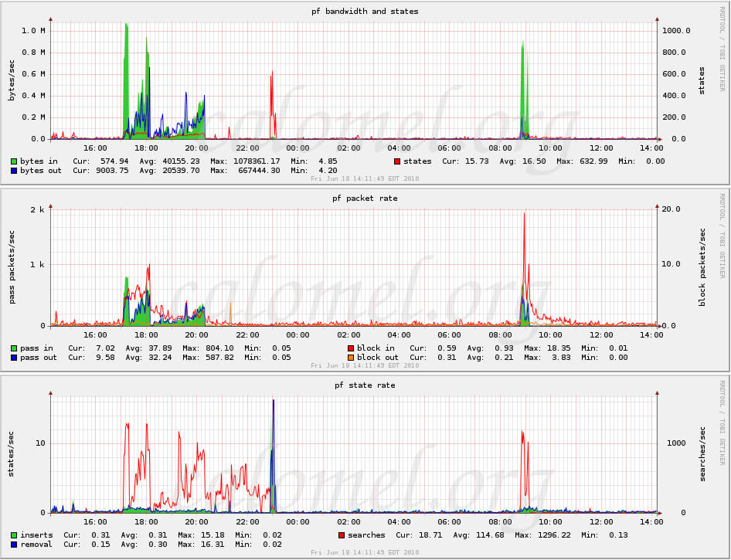The image size is (731, 560).
Task: Click searches Avg value 114.68
Action: tap(490, 535)
